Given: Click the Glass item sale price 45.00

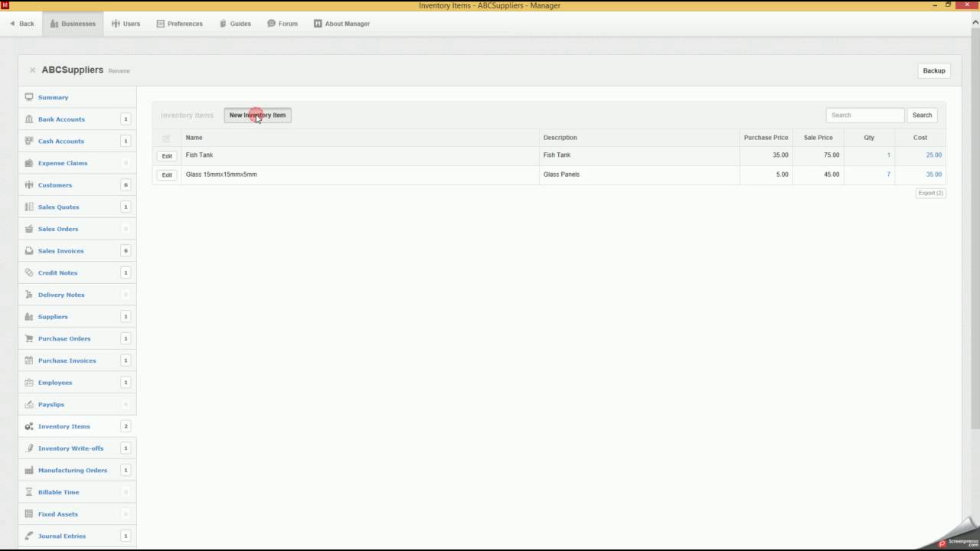Looking at the screenshot, I should 831,174.
